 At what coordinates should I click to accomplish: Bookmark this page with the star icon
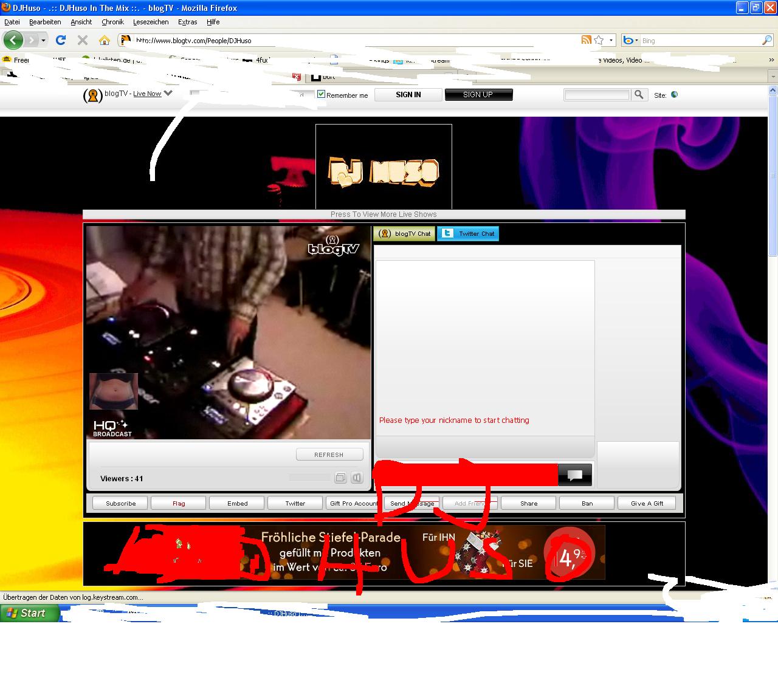pyautogui.click(x=599, y=40)
